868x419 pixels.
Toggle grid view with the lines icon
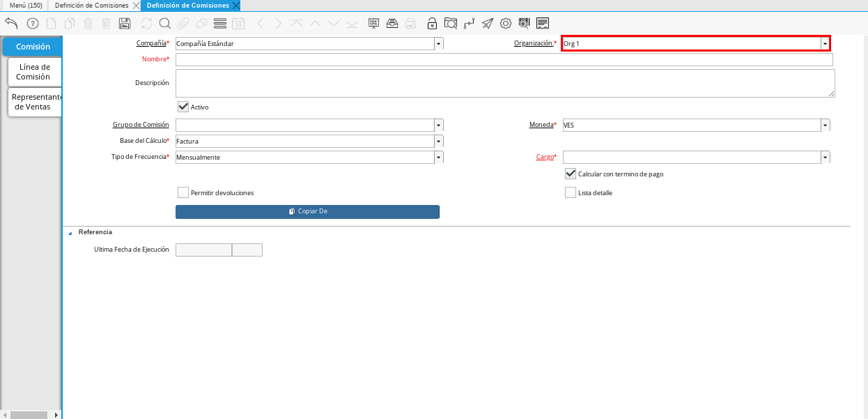pyautogui.click(x=220, y=23)
